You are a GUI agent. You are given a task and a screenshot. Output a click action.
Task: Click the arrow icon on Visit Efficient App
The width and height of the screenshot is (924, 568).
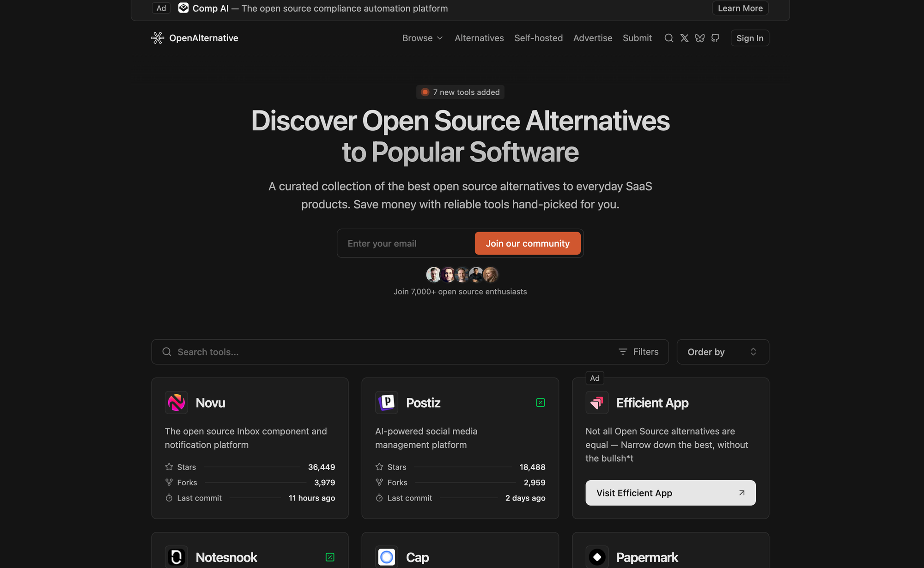click(x=742, y=493)
